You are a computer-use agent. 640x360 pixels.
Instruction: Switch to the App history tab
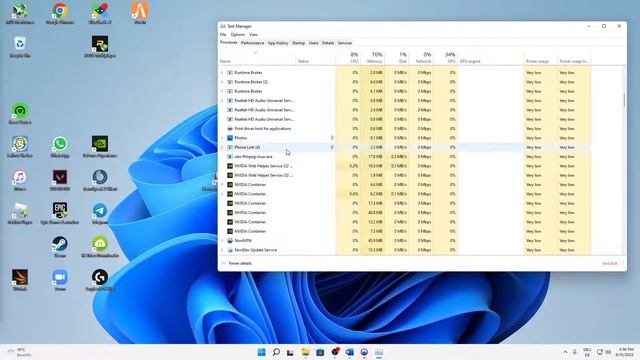point(278,43)
